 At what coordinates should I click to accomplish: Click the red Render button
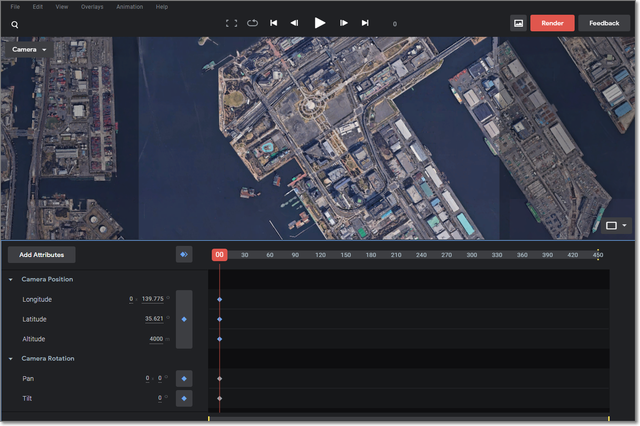552,22
